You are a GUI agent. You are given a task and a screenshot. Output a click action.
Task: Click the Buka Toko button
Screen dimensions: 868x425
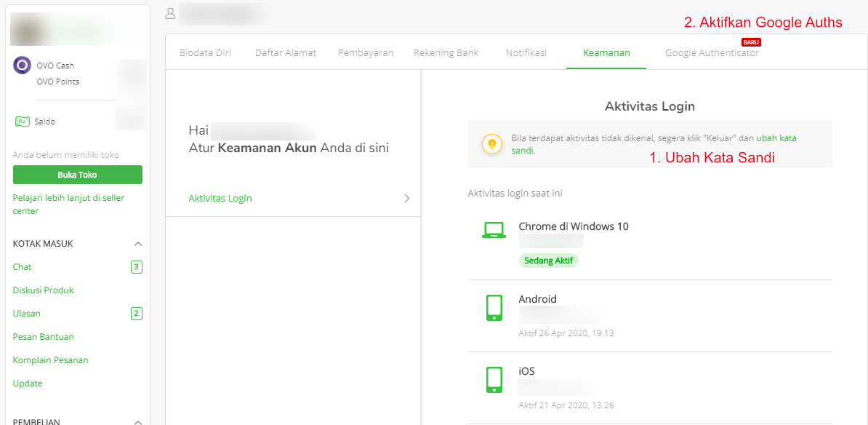tap(77, 175)
